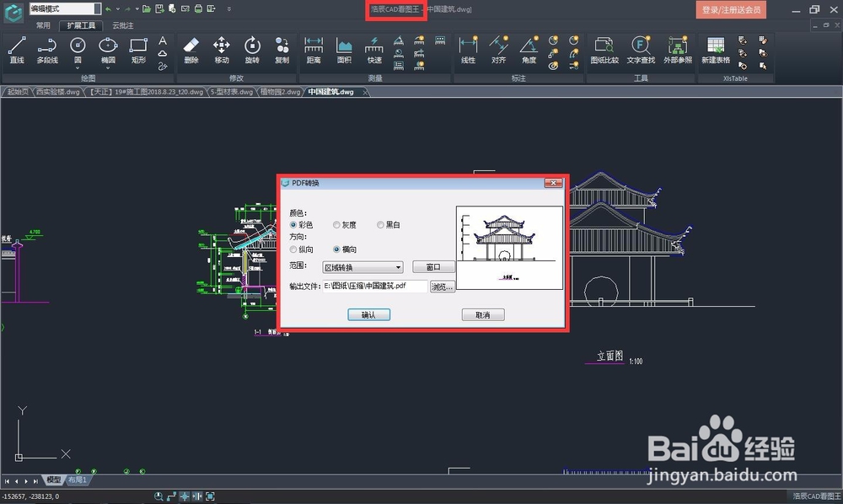Open the 西实验楼.dwg document tab
The height and width of the screenshot is (504, 843).
pos(57,92)
